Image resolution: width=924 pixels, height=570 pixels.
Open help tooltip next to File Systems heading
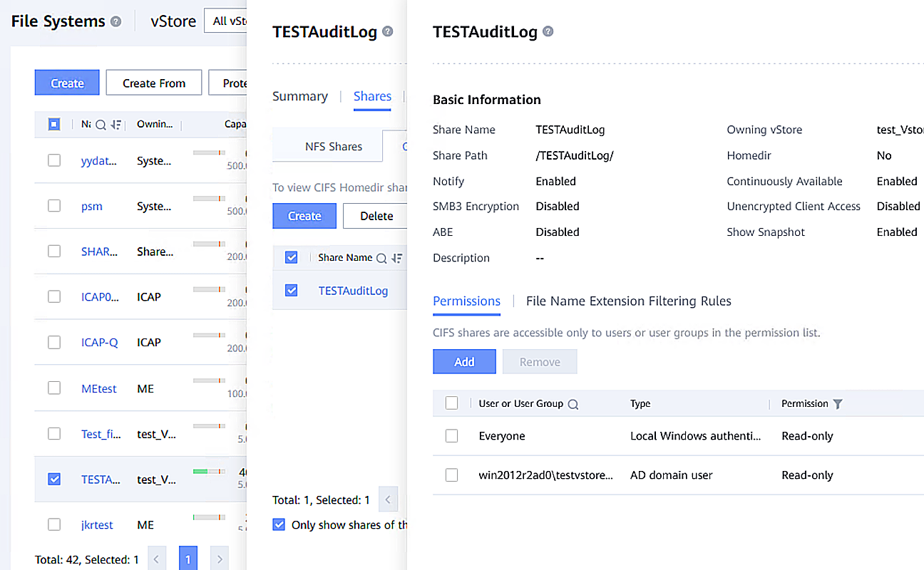pyautogui.click(x=115, y=21)
